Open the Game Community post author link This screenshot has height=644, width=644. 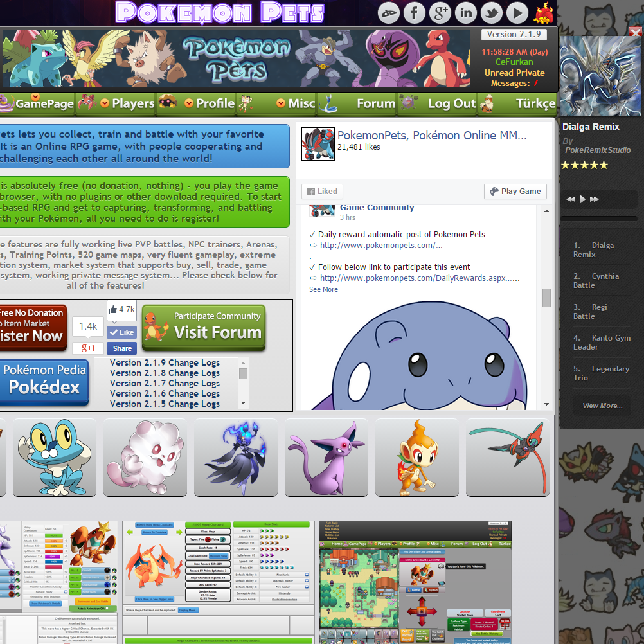pos(377,208)
